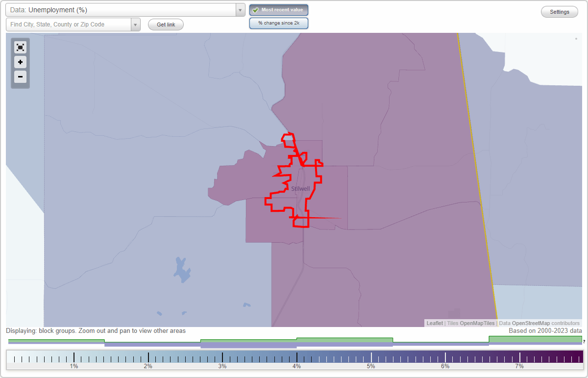Click the minus symbol on the map control
Viewport: 588px width, 378px height.
point(20,77)
